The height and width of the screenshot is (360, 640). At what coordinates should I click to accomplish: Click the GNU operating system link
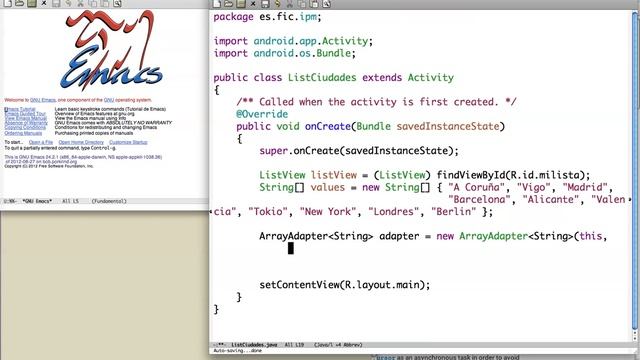click(109, 100)
